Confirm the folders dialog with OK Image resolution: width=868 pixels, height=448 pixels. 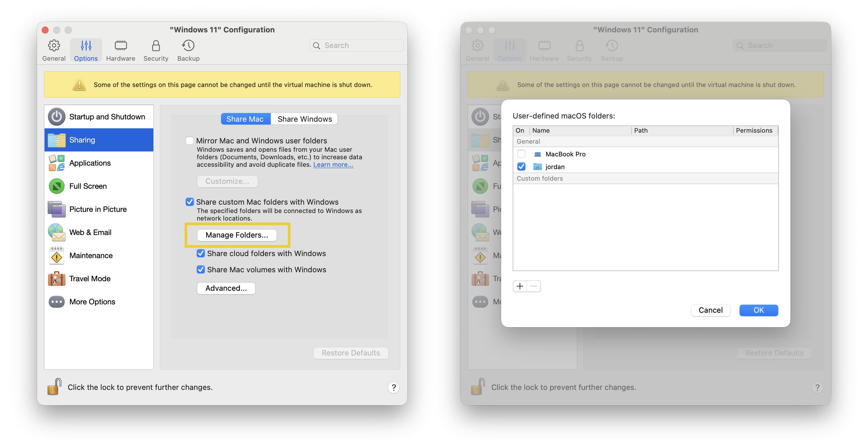(759, 310)
